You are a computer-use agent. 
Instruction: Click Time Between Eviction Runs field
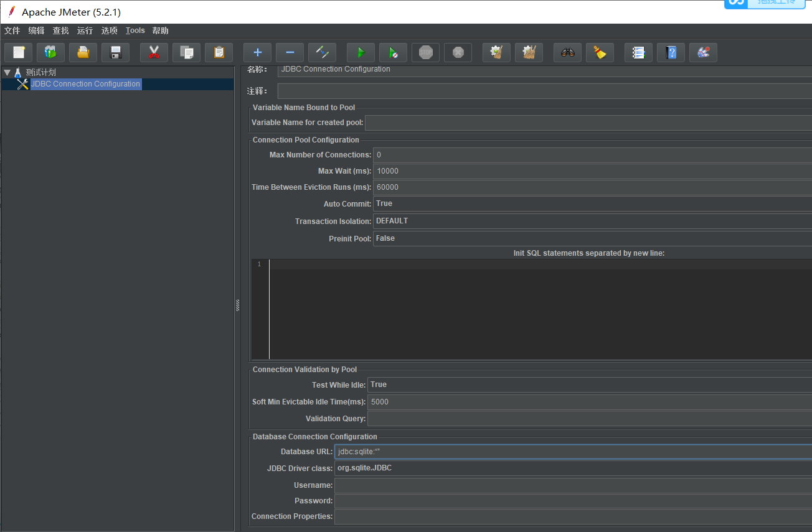click(592, 187)
